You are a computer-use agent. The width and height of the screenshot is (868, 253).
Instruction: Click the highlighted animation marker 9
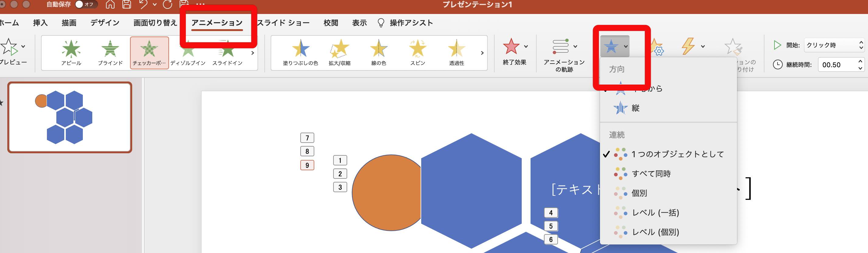pyautogui.click(x=307, y=165)
